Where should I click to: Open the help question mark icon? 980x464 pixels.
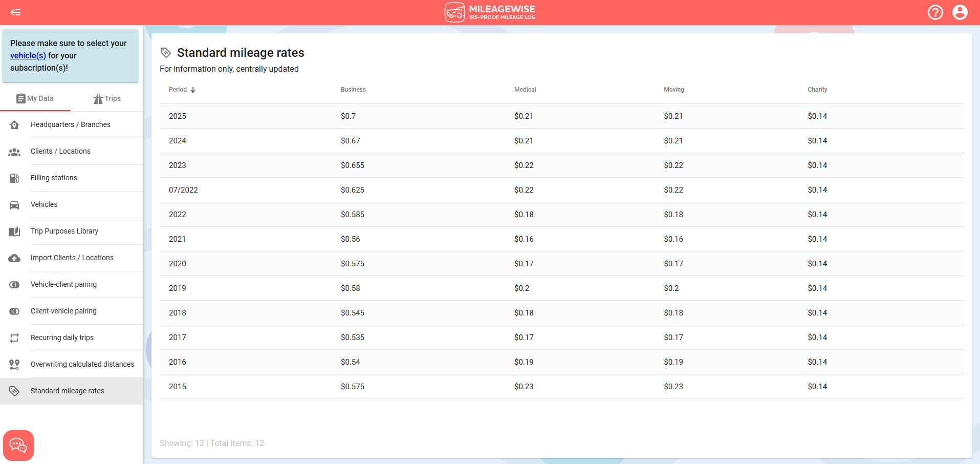935,12
